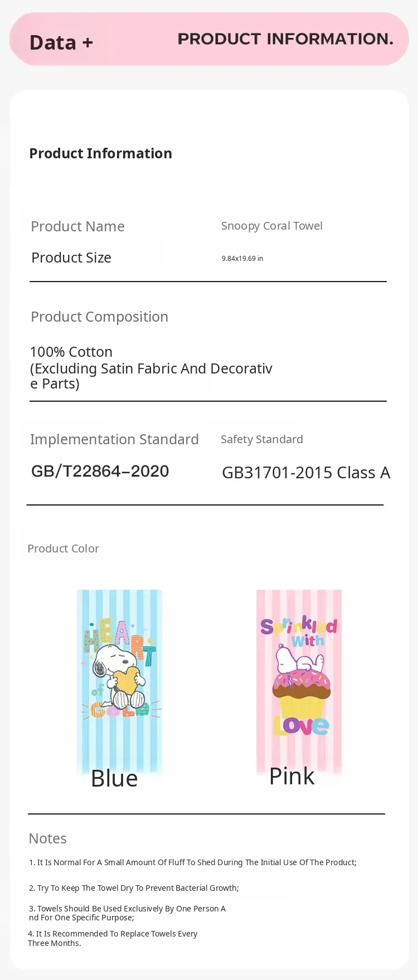Click the 9.84x19.69 in size value
418x980 pixels.
point(242,259)
